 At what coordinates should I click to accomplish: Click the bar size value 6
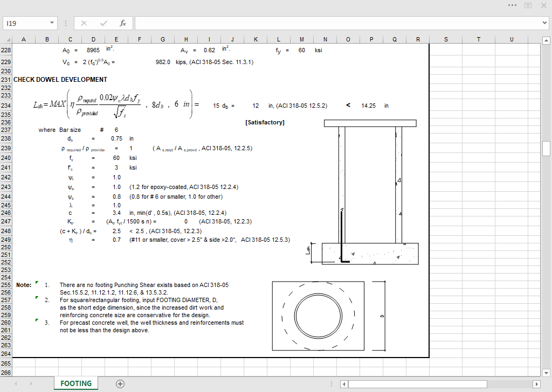pyautogui.click(x=116, y=130)
